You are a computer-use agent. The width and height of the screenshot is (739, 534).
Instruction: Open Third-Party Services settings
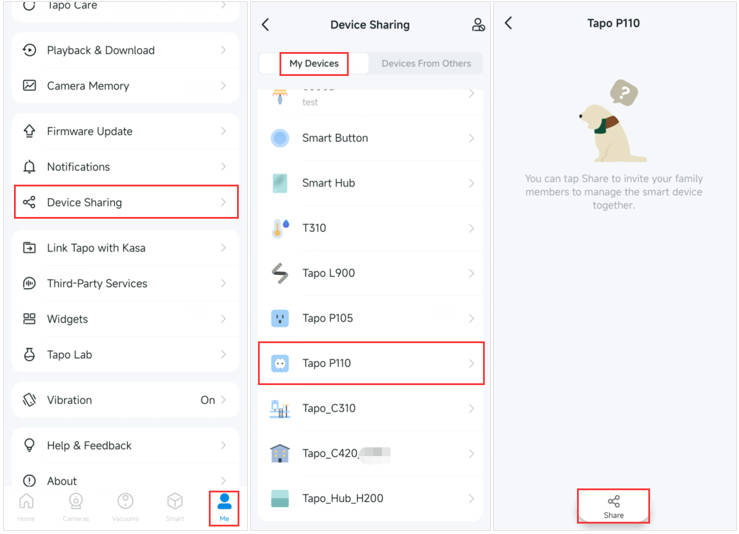click(126, 284)
